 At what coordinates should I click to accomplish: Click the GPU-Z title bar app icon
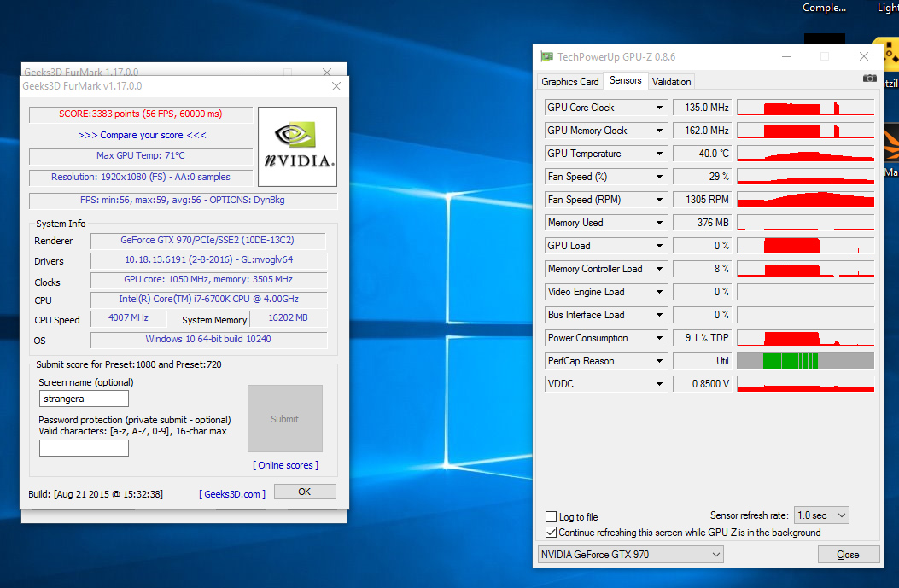point(546,57)
